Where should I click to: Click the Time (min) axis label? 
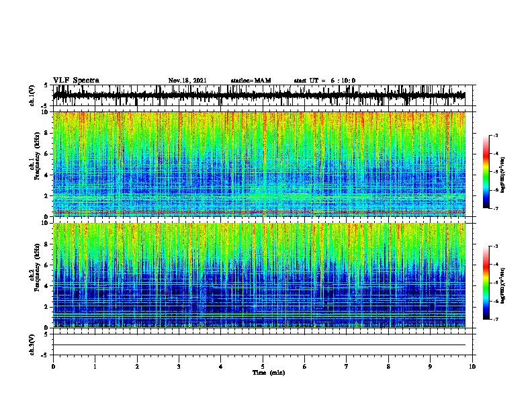(x=269, y=373)
